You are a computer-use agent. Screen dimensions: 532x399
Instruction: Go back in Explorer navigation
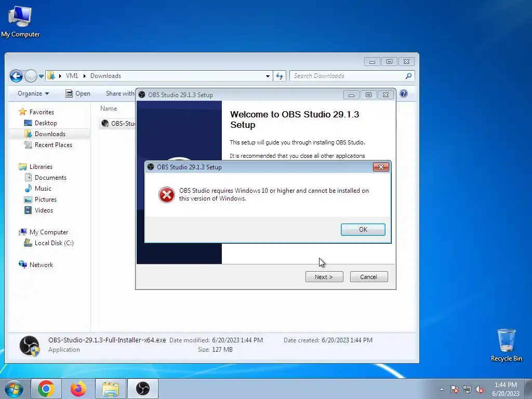point(16,76)
